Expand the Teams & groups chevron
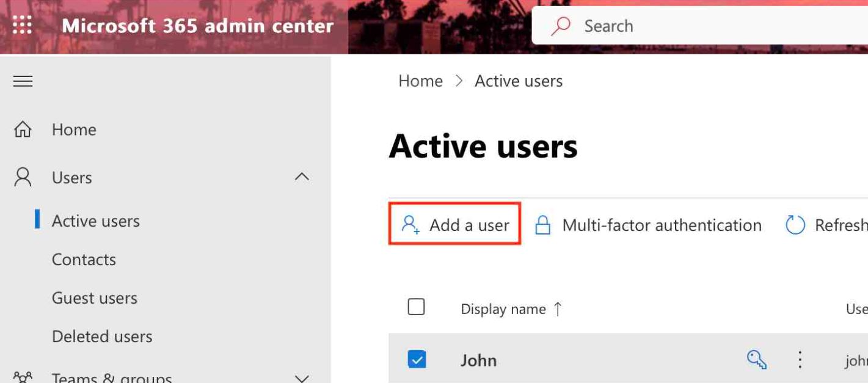 click(302, 378)
